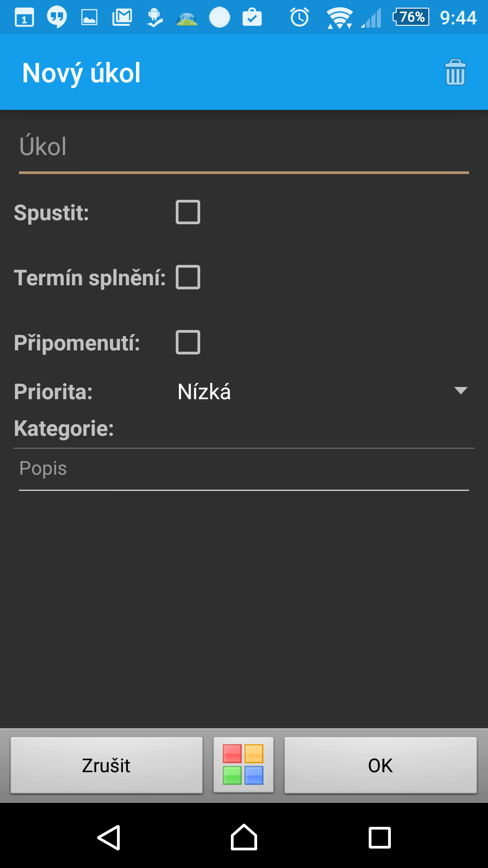Tap the trash can delete icon
Viewport: 488px width, 868px height.
pos(455,72)
